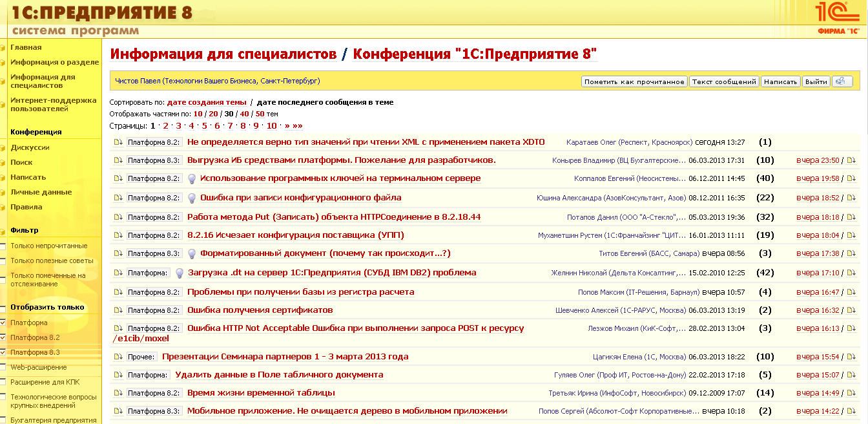Open 'Интернет-поддержка пользователей' sidebar item
Viewport: 868px width, 424px height.
coord(53,105)
